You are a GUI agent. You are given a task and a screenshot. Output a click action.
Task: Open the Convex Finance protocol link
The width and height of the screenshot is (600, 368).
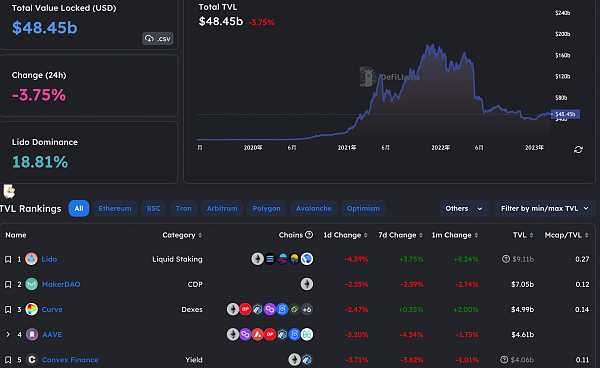pyautogui.click(x=70, y=360)
